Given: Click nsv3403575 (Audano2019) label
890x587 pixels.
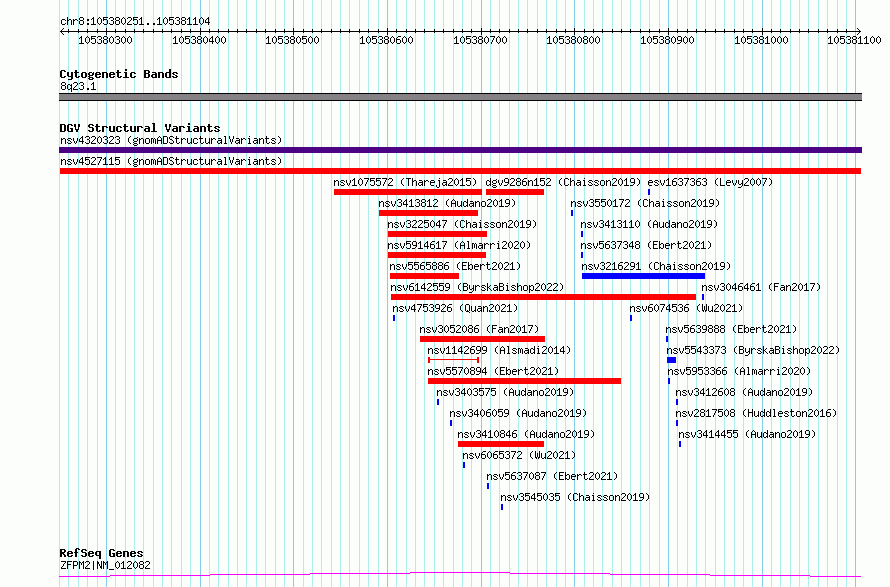Looking at the screenshot, I should (505, 392).
